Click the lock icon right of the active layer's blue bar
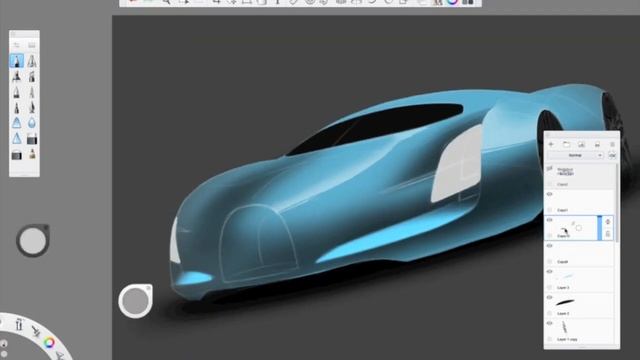 tap(608, 234)
